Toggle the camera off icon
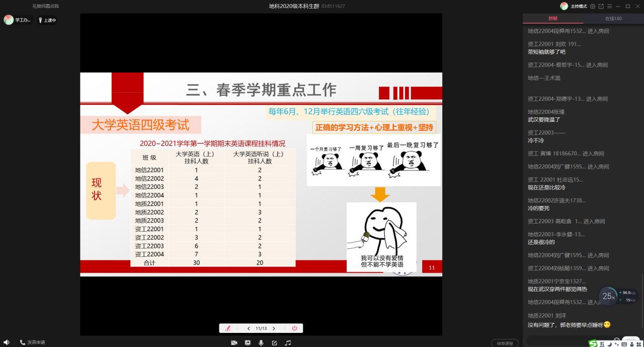Image resolution: width=644 pixels, height=347 pixels. pos(234,343)
